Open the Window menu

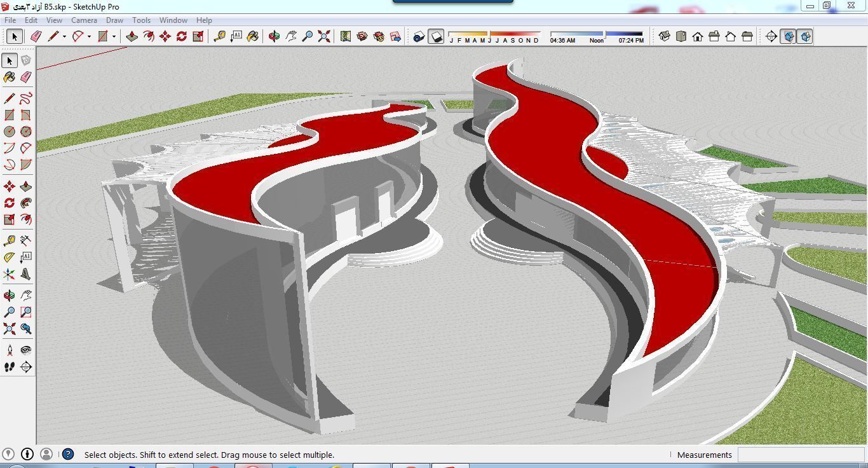tap(173, 20)
